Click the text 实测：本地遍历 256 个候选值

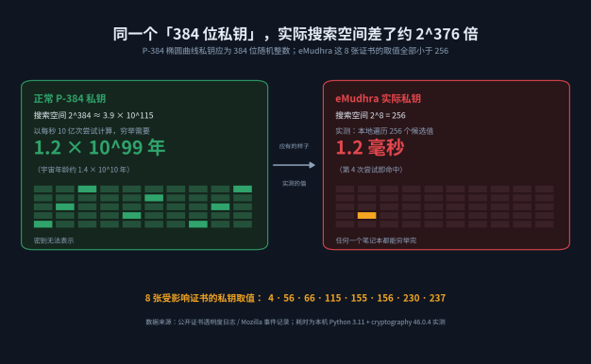(x=384, y=131)
